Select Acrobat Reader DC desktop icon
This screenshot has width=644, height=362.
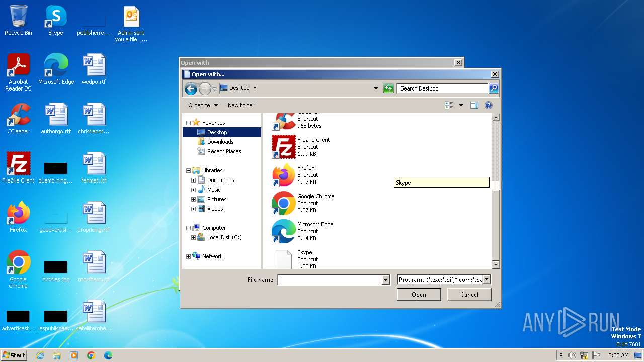click(18, 72)
